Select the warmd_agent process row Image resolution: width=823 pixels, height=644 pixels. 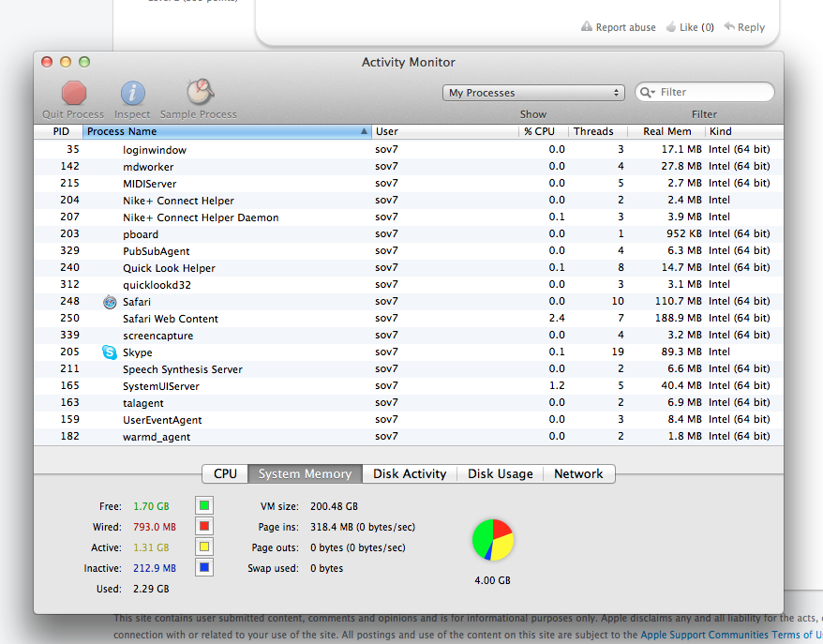409,436
